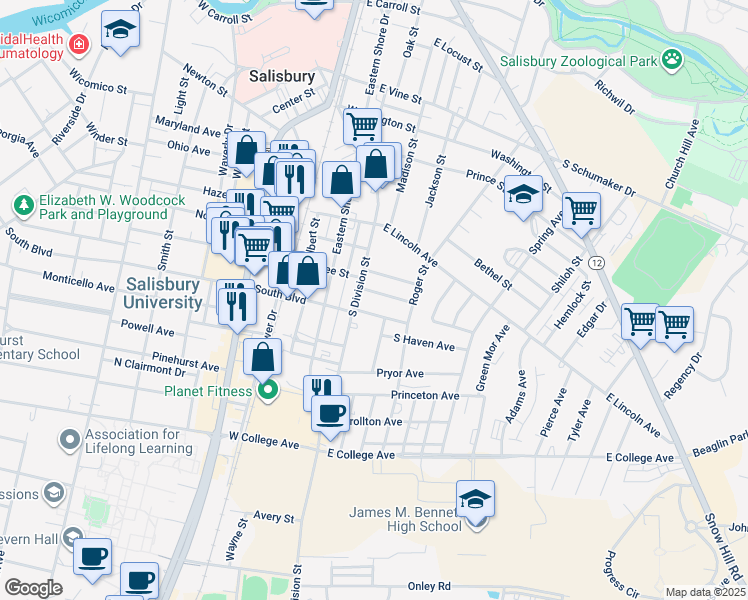Click the Association for Lifelong Learning pin
Viewport: 748px width, 600px height.
pos(70,440)
